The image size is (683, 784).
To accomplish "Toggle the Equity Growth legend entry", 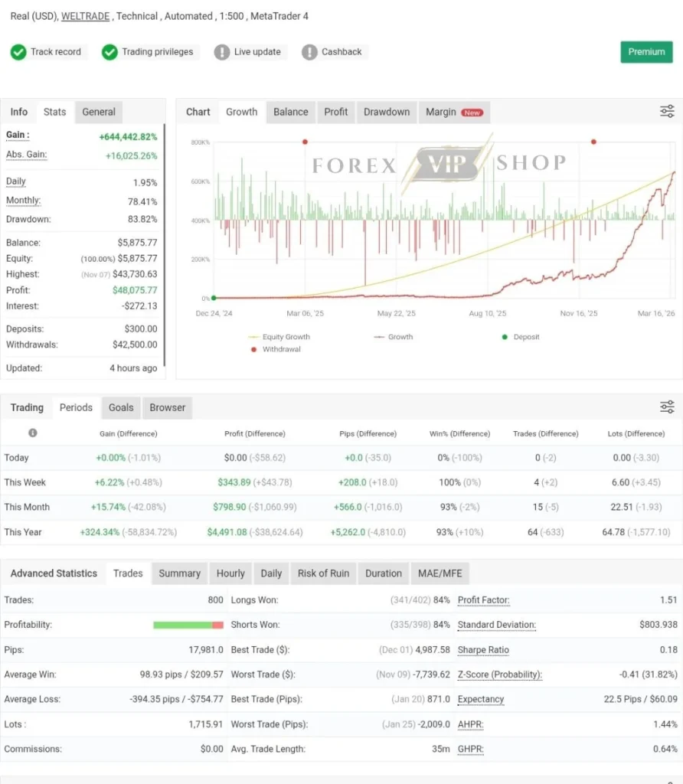I will 279,337.
